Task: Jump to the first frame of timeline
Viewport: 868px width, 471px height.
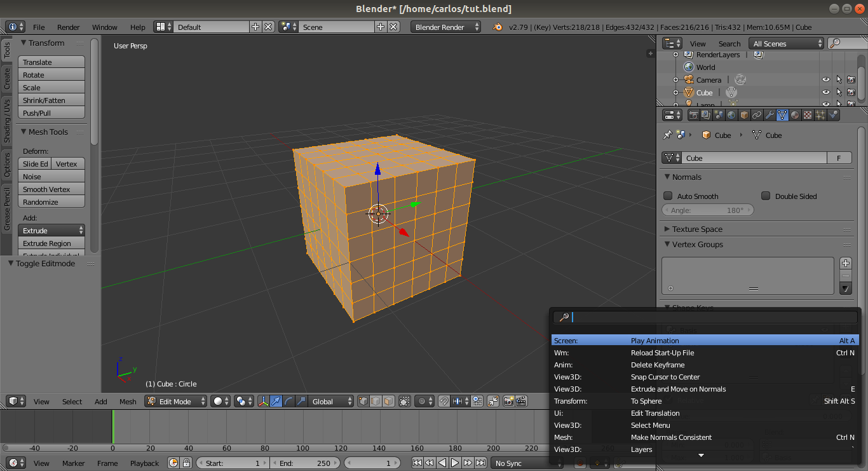Action: pos(417,463)
